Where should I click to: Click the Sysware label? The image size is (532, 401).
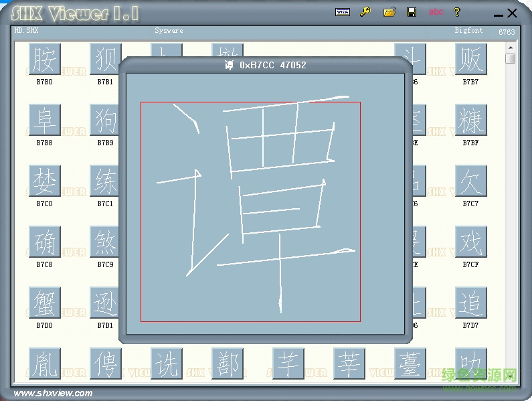coord(169,31)
